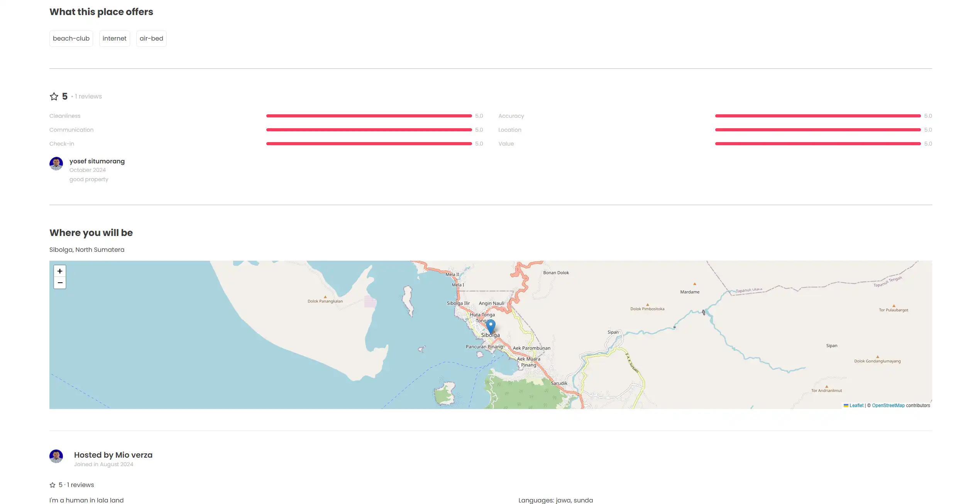The height and width of the screenshot is (504, 980).
Task: Zoom out on the map
Action: tap(60, 283)
